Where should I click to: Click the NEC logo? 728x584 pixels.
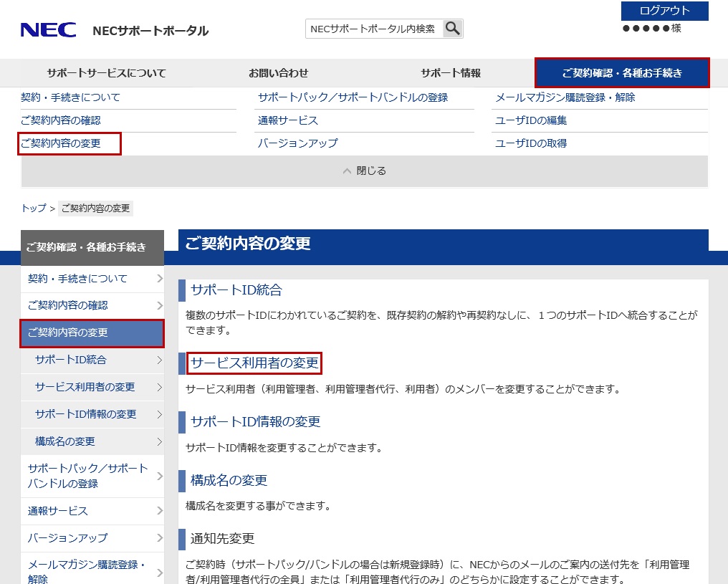point(49,30)
